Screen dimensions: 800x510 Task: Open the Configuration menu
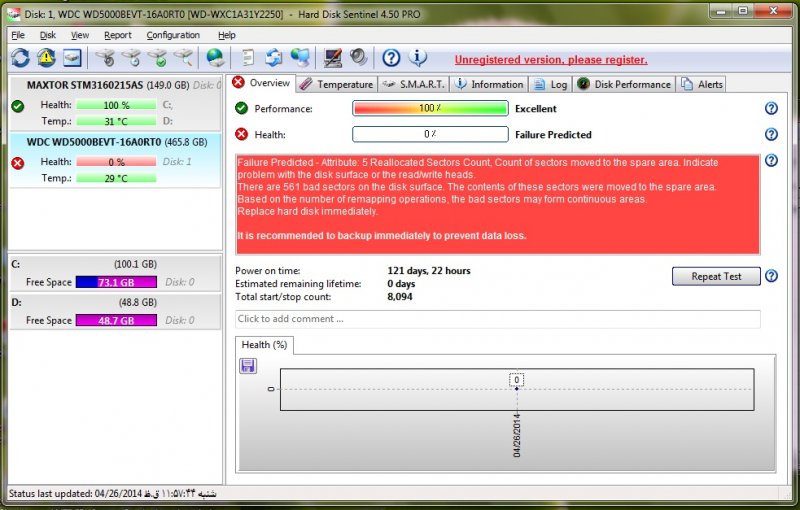pos(173,35)
